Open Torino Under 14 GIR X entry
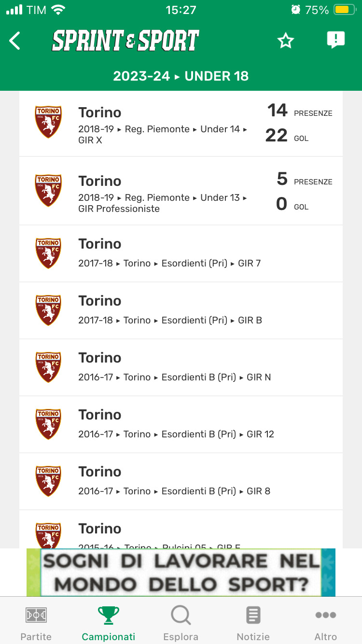Screen dimensions: 362x644 click(x=164, y=124)
